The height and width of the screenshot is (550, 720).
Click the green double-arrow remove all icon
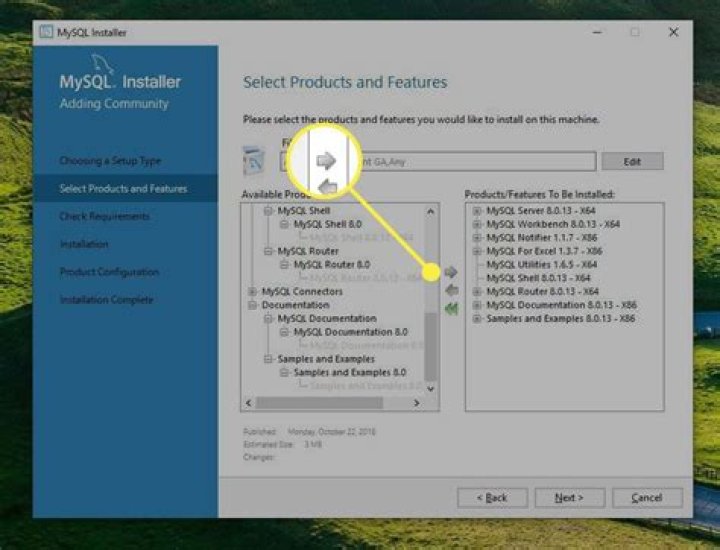pos(451,308)
